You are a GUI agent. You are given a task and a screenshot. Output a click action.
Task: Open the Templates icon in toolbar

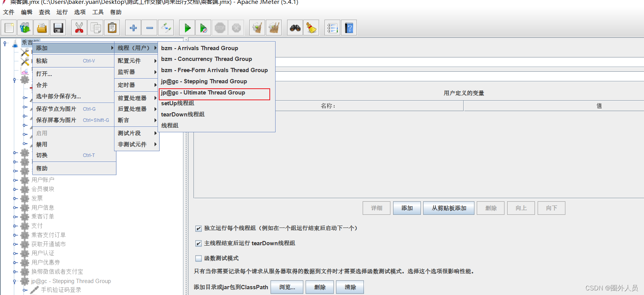pos(25,28)
